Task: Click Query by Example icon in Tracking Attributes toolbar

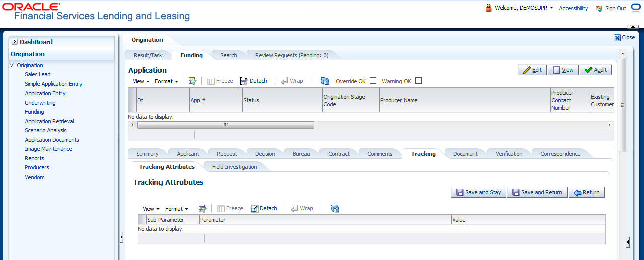Action: (x=202, y=208)
